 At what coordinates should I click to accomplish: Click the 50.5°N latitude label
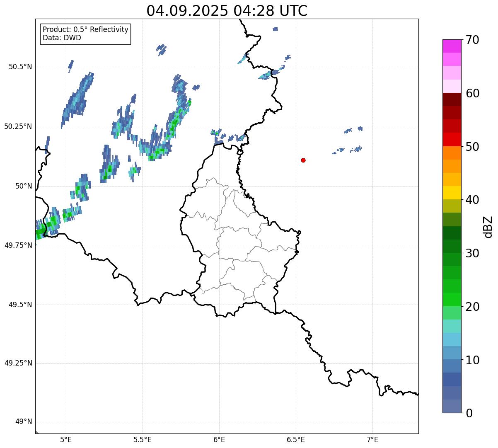(x=20, y=67)
